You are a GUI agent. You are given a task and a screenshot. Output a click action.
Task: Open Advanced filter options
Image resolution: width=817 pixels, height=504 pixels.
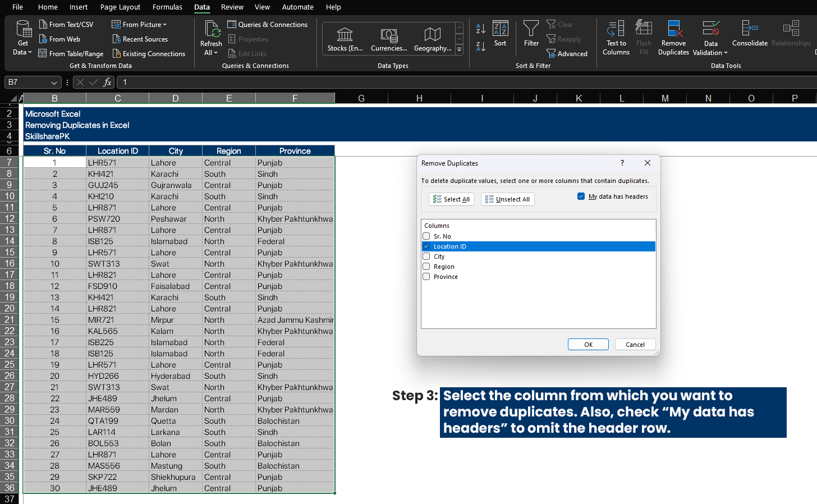click(x=567, y=54)
